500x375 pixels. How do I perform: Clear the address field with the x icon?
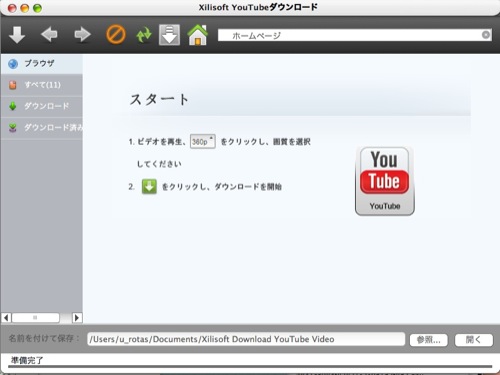(486, 35)
